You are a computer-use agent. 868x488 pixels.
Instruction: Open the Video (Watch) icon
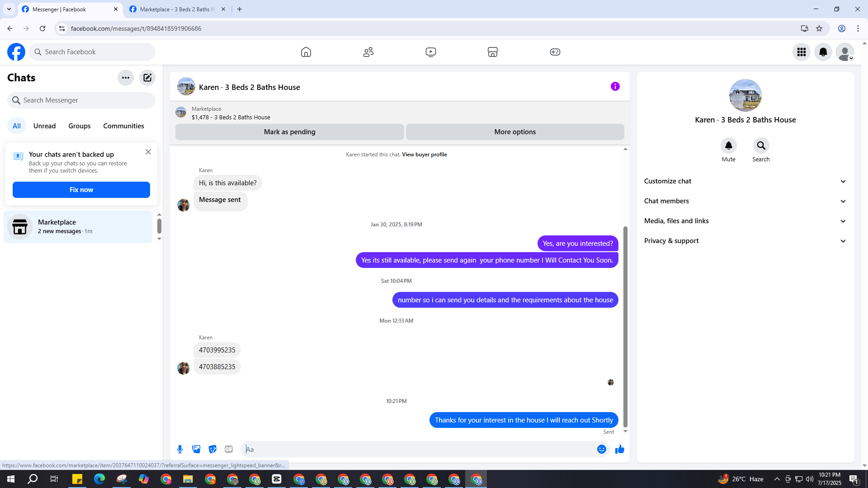pos(431,52)
